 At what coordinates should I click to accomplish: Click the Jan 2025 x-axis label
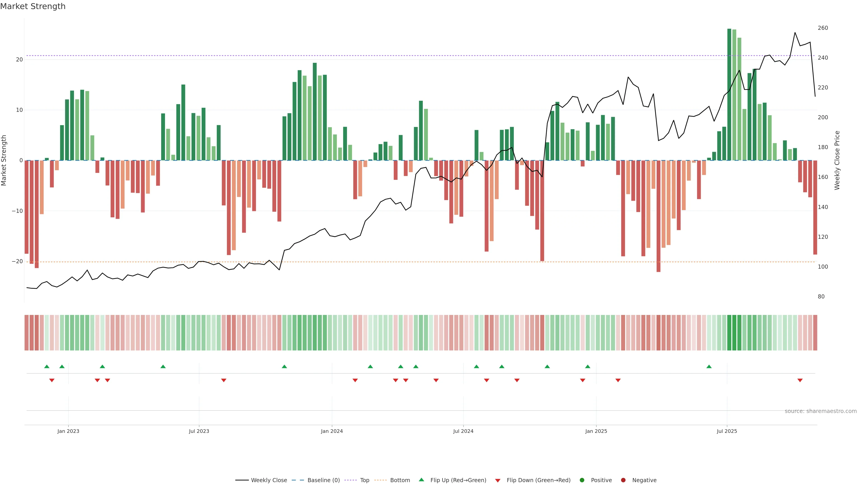pyautogui.click(x=596, y=431)
